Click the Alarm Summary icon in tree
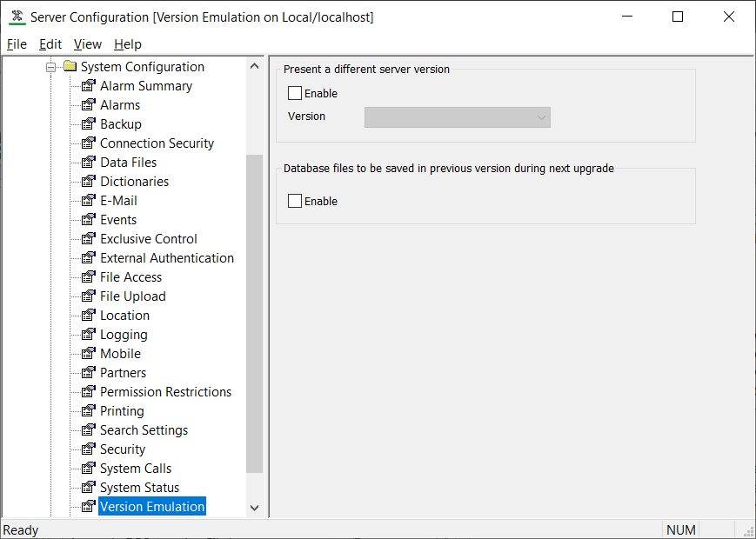The height and width of the screenshot is (539, 756). tap(88, 86)
